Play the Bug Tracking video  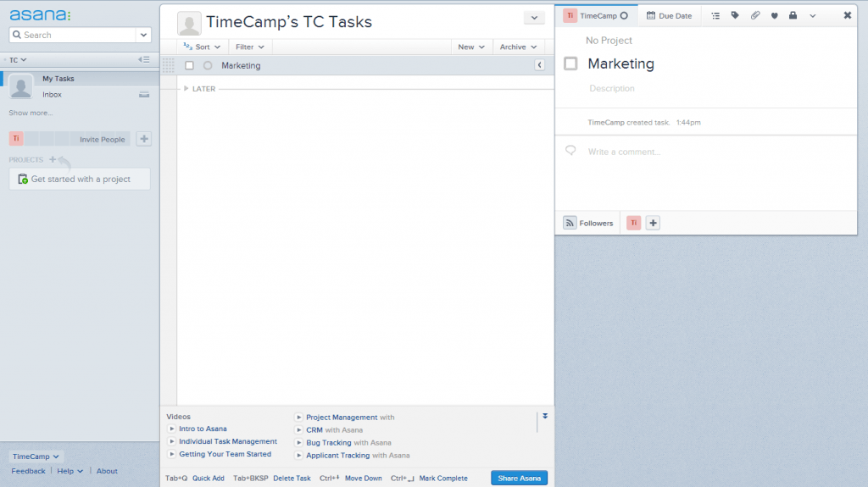click(299, 443)
